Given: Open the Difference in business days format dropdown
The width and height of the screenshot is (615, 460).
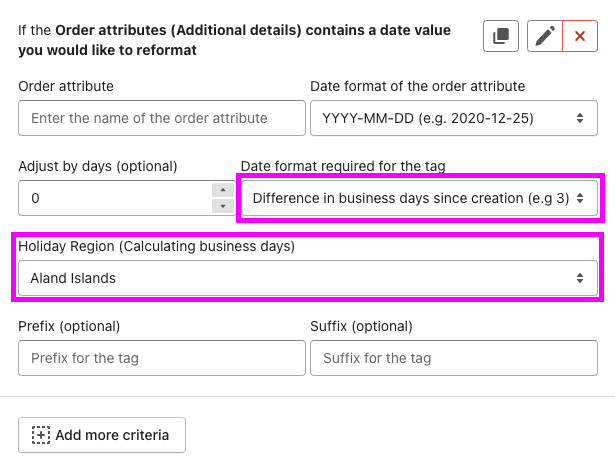Looking at the screenshot, I should [419, 198].
